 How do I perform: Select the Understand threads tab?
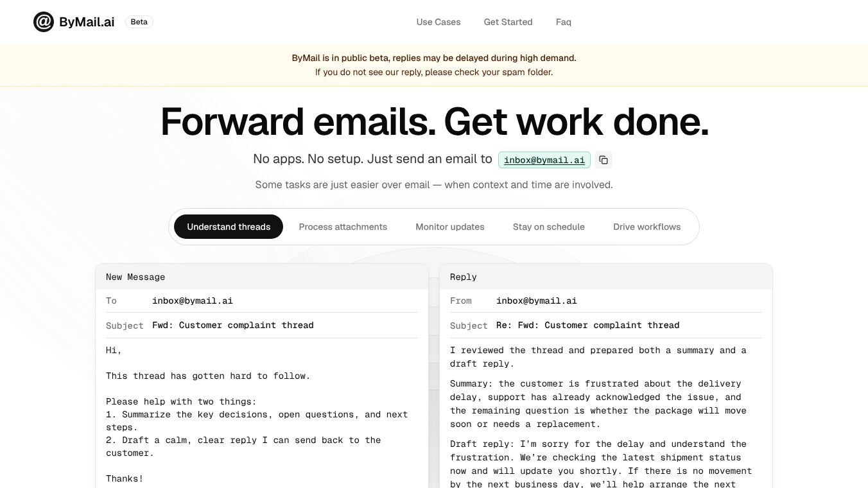point(229,227)
